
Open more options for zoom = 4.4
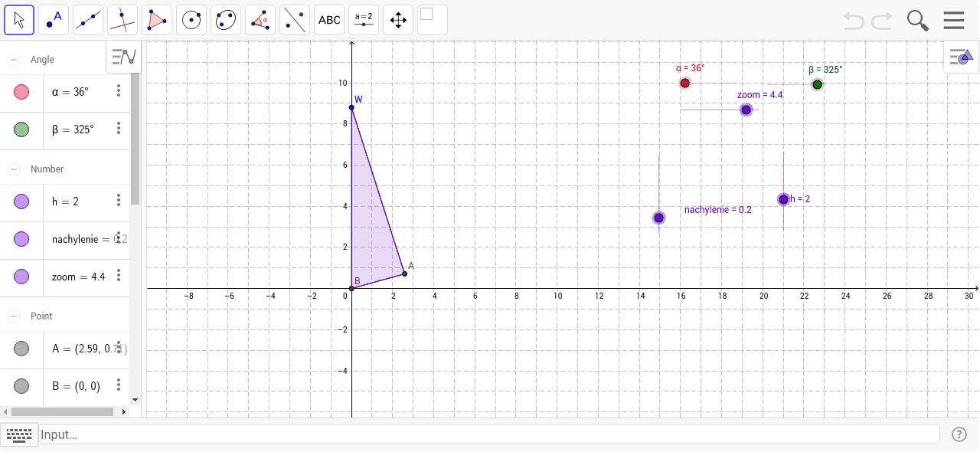coord(119,275)
